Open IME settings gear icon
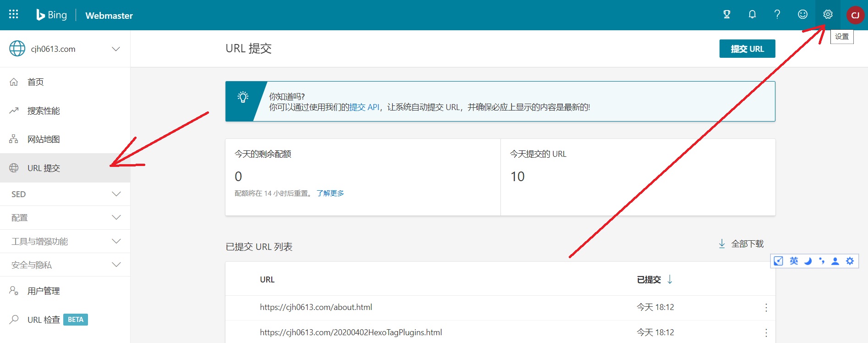 [850, 261]
